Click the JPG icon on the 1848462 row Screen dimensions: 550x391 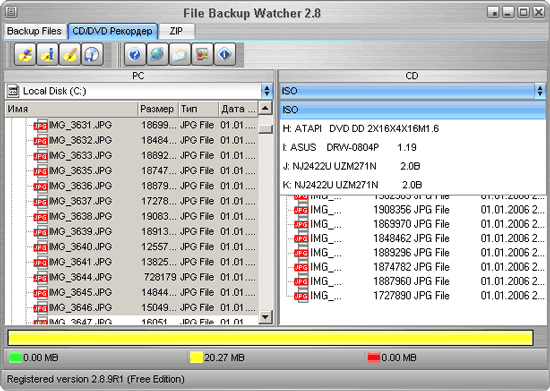pos(301,238)
